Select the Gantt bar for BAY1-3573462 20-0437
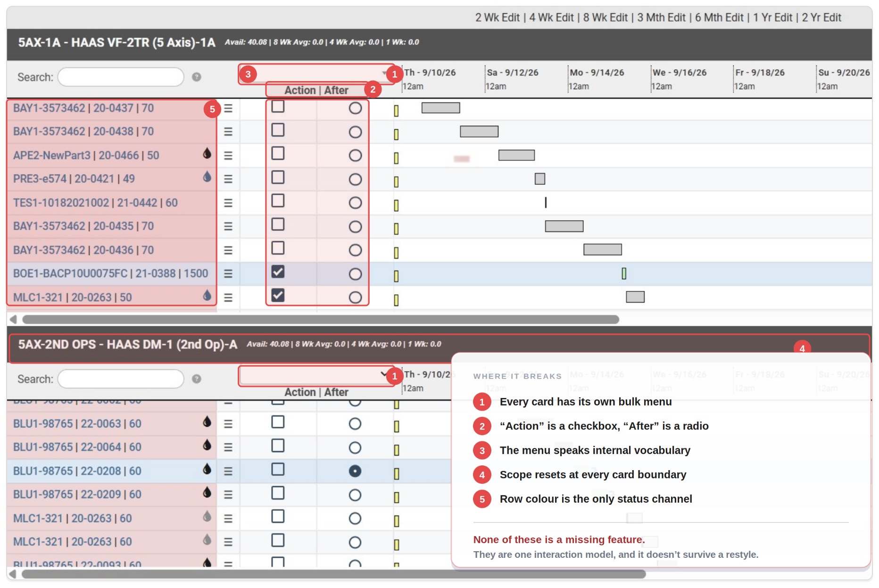The height and width of the screenshot is (588, 879). click(x=440, y=108)
